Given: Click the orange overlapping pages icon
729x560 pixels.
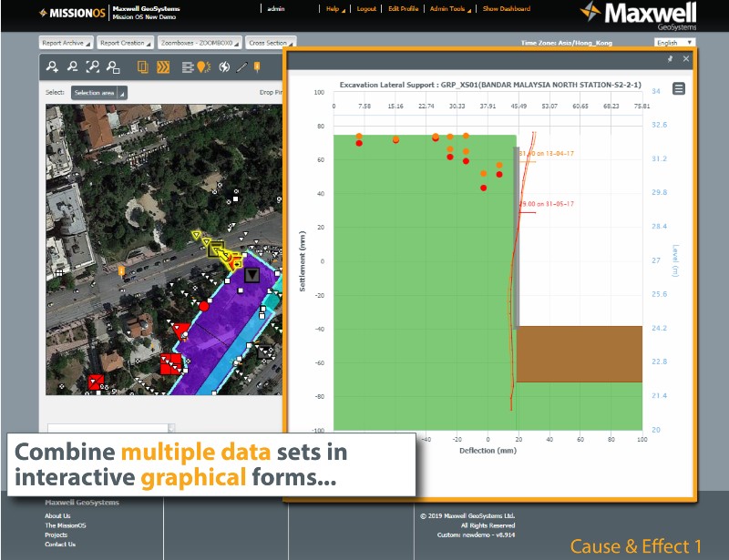Looking at the screenshot, I should pyautogui.click(x=143, y=66).
